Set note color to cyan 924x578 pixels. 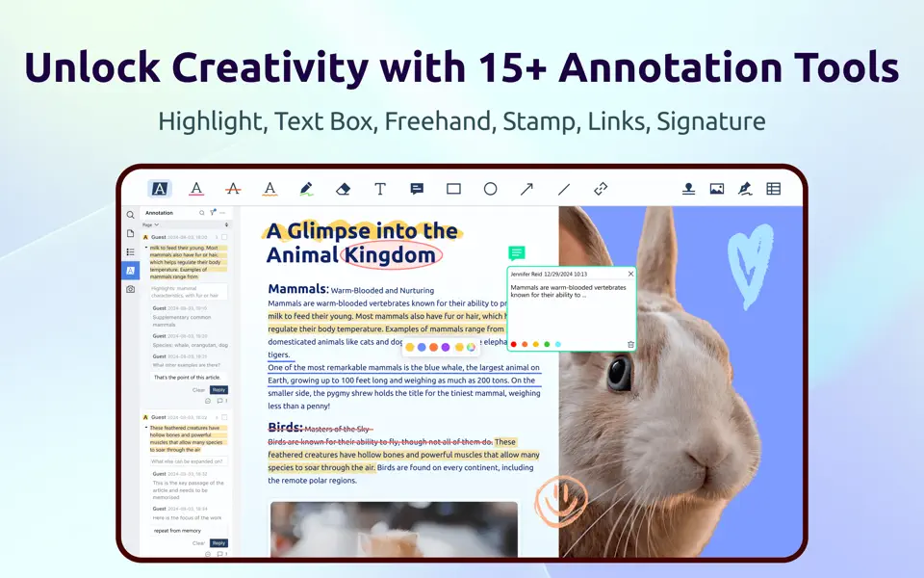click(558, 345)
